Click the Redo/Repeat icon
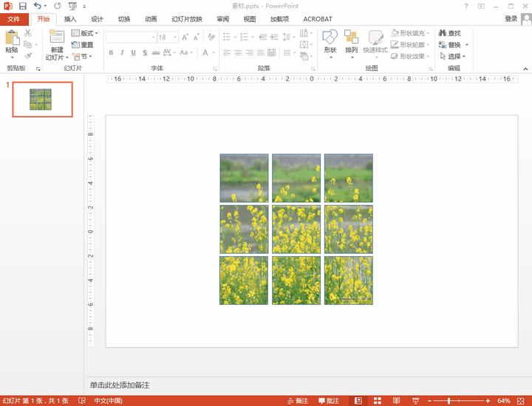 tap(58, 6)
